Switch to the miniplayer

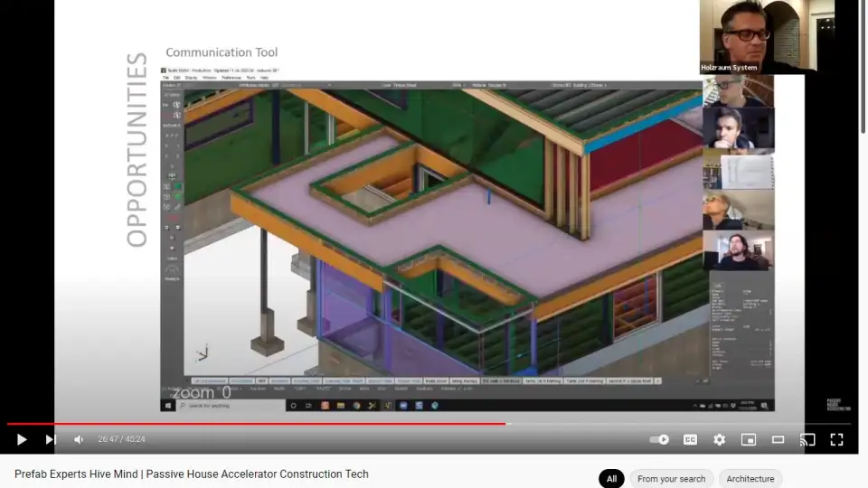(x=748, y=439)
